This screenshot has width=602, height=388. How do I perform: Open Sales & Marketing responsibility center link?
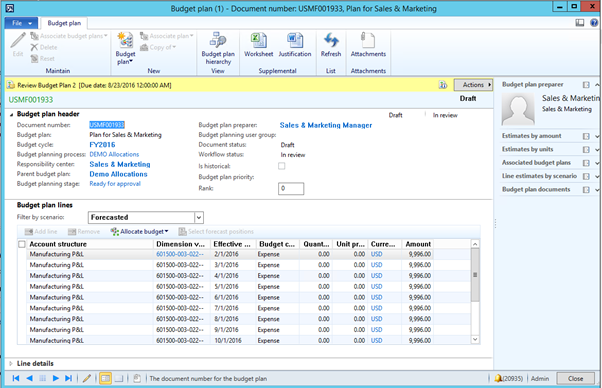tap(120, 164)
